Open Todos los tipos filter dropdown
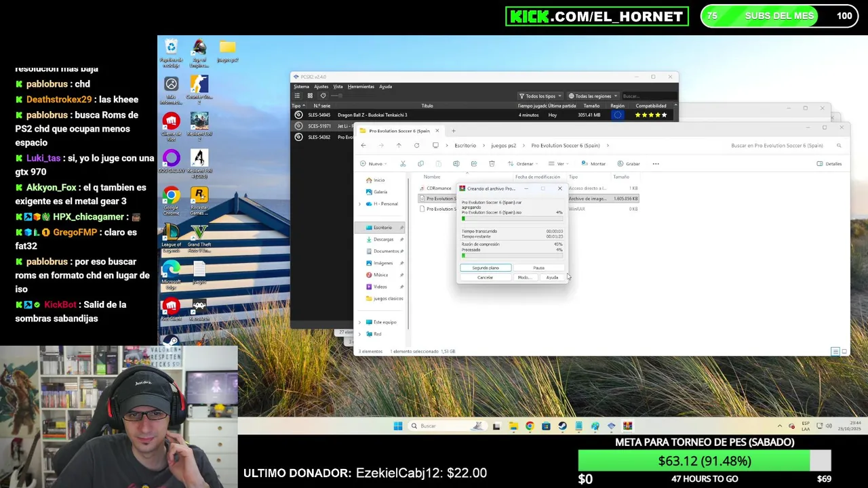This screenshot has height=488, width=868. click(540, 96)
